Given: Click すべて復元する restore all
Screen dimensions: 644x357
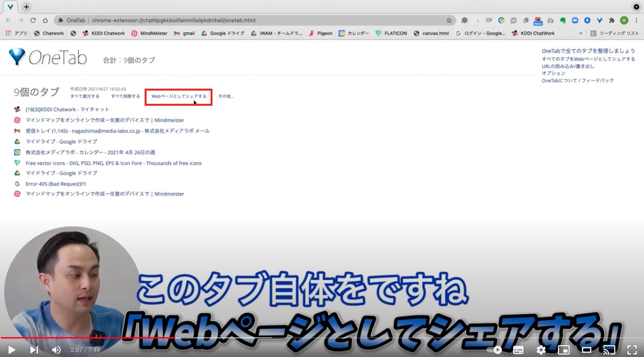Looking at the screenshot, I should [85, 96].
